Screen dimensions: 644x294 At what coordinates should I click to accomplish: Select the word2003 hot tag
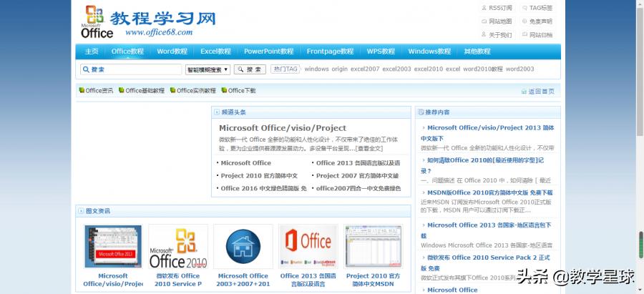[520, 69]
